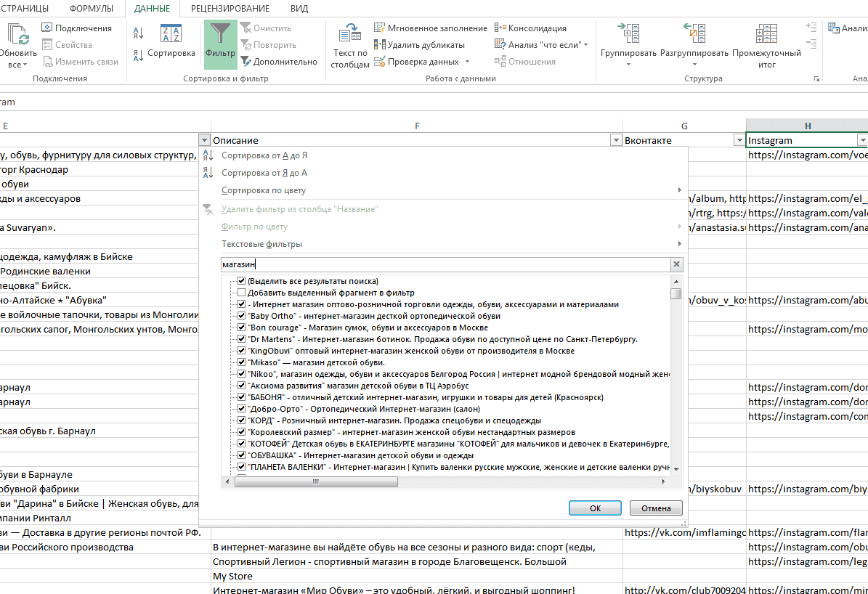Expand Разгруппировать dropdown arrow
This screenshot has height=594, width=868.
694,65
